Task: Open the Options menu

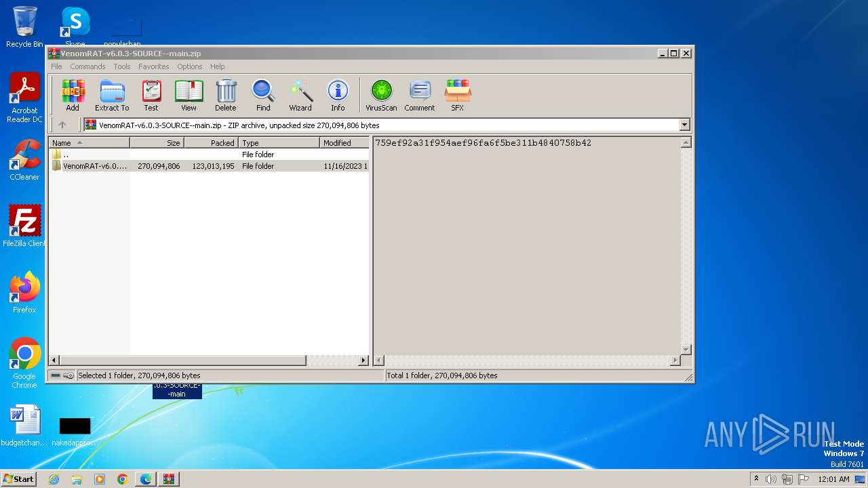Action: tap(190, 66)
